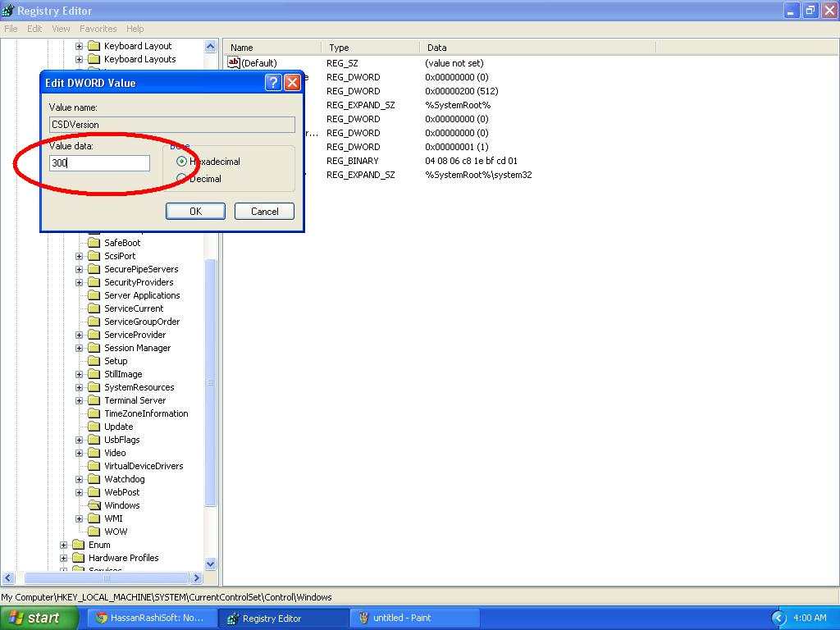
Task: Click the tree horizontal scrollbar track
Action: (x=107, y=578)
